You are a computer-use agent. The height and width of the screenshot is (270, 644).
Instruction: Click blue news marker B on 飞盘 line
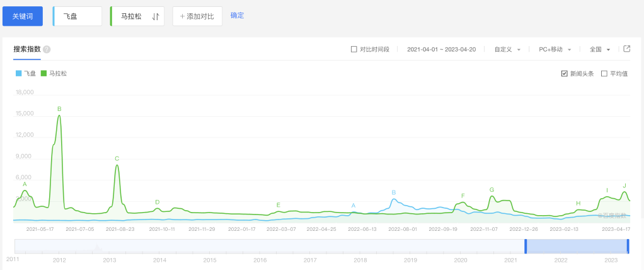pyautogui.click(x=393, y=192)
